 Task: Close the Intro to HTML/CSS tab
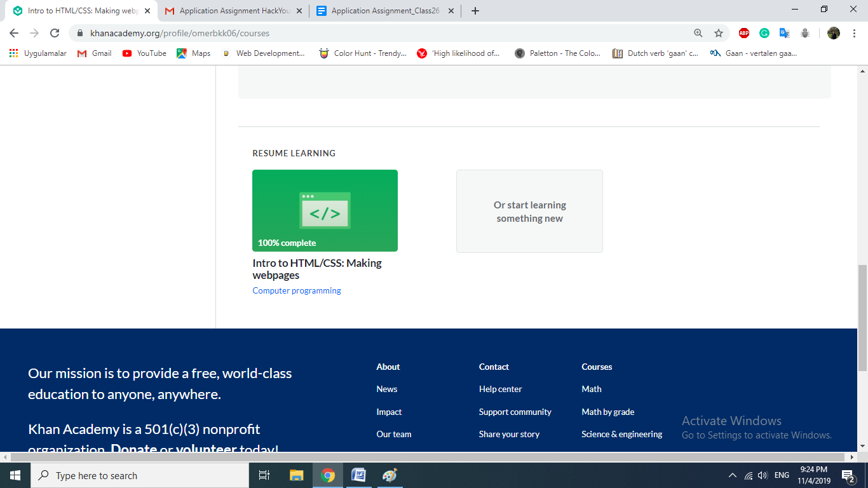point(147,11)
